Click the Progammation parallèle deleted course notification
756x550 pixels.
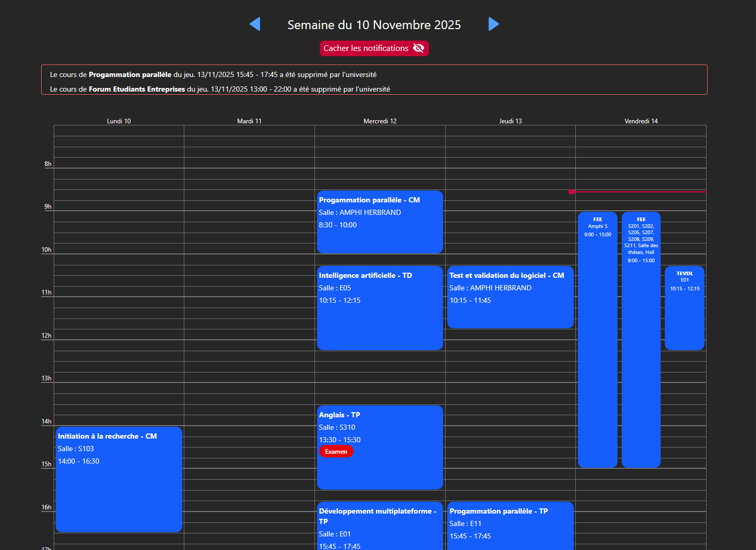(213, 74)
